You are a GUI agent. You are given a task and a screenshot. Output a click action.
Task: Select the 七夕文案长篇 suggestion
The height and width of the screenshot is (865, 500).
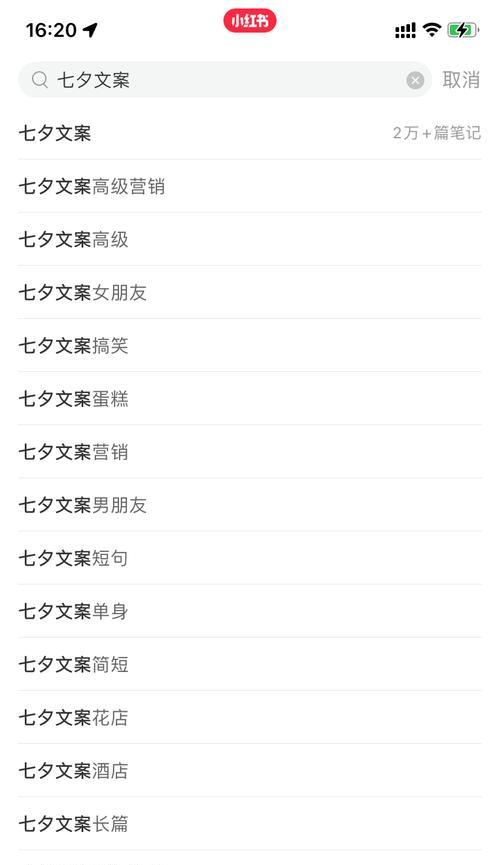pyautogui.click(x=250, y=824)
